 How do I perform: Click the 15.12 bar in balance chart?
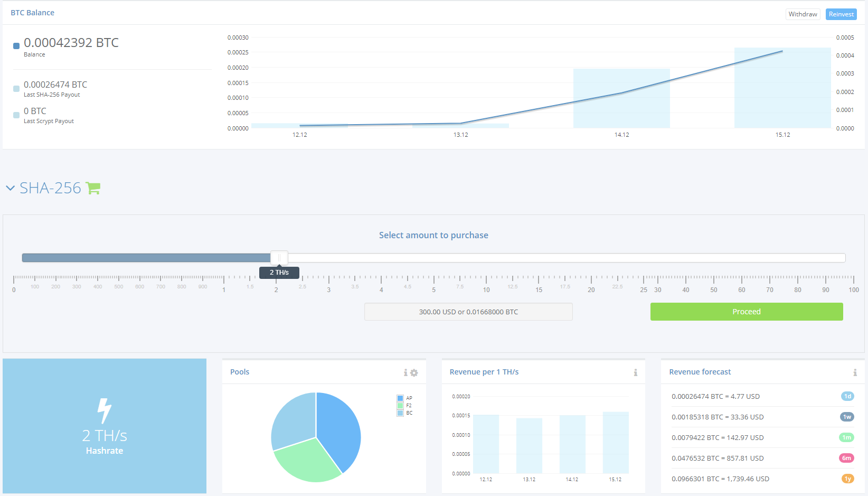pos(782,88)
